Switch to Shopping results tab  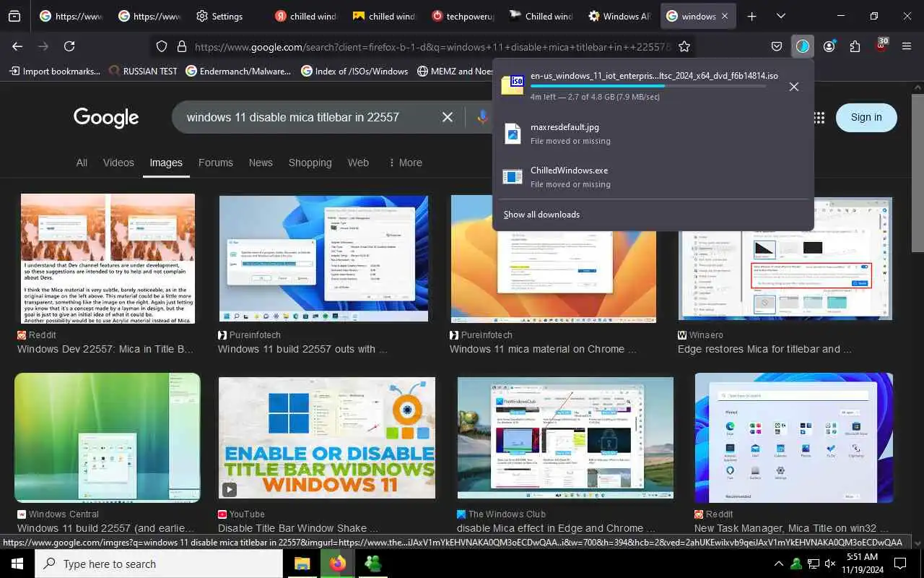coord(310,163)
